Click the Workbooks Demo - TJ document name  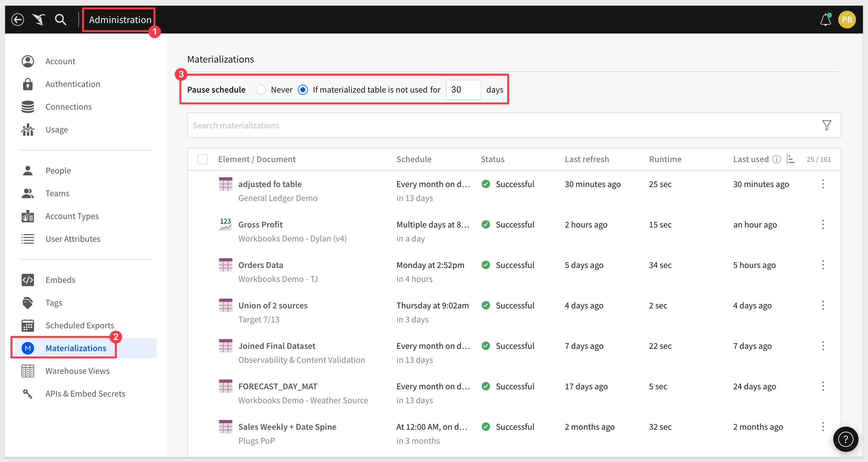click(x=278, y=279)
